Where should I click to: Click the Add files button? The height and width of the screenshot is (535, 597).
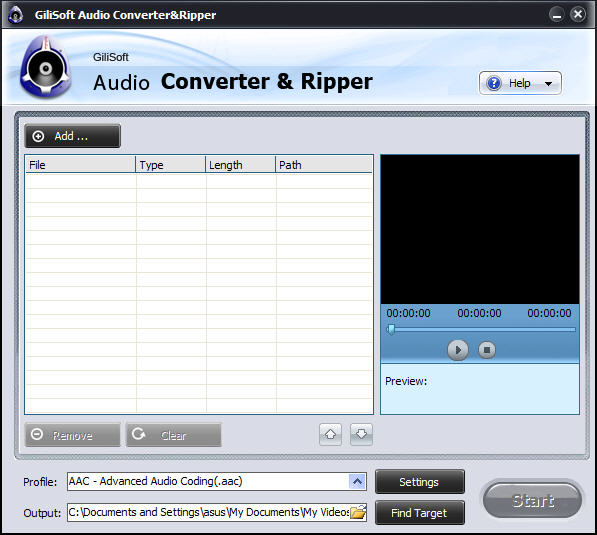point(72,136)
